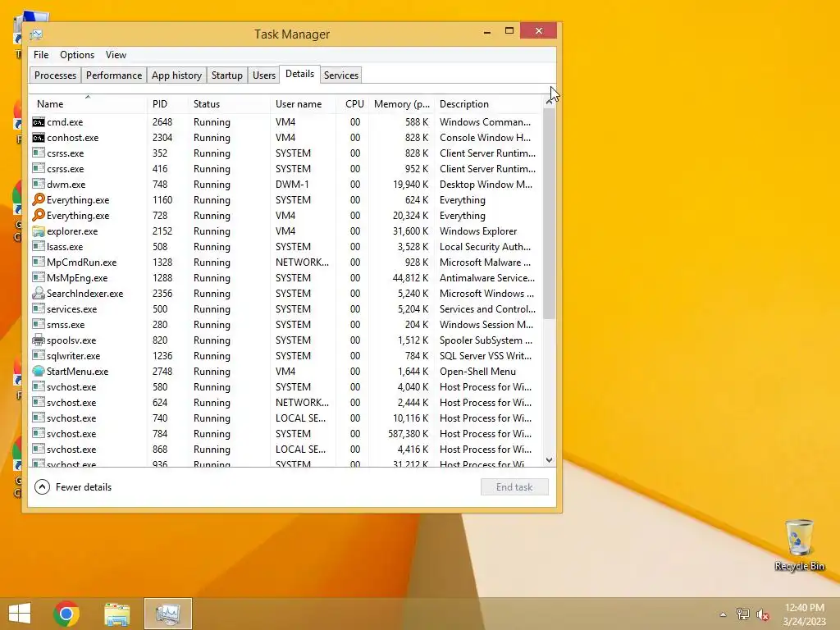The width and height of the screenshot is (840, 630).
Task: Launch Google Chrome from the taskbar
Action: point(66,614)
